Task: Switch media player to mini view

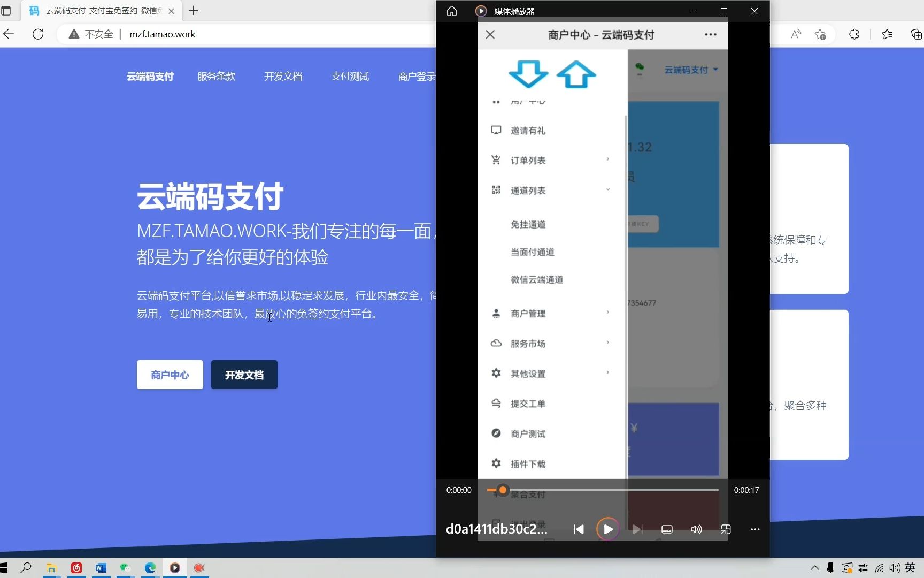Action: [726, 529]
